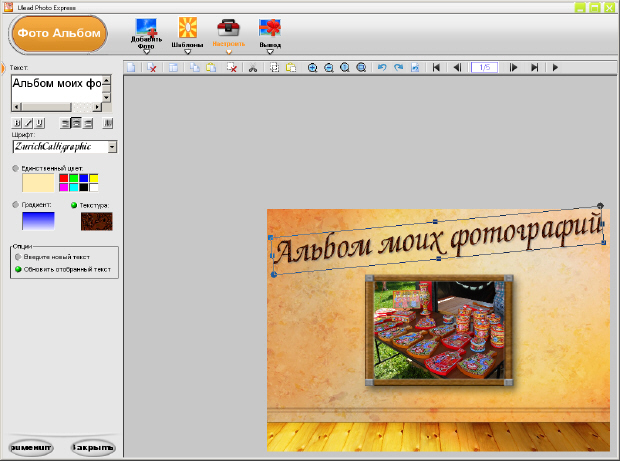Align text to the center
Screen dimensions: 620x461
[x=76, y=123]
